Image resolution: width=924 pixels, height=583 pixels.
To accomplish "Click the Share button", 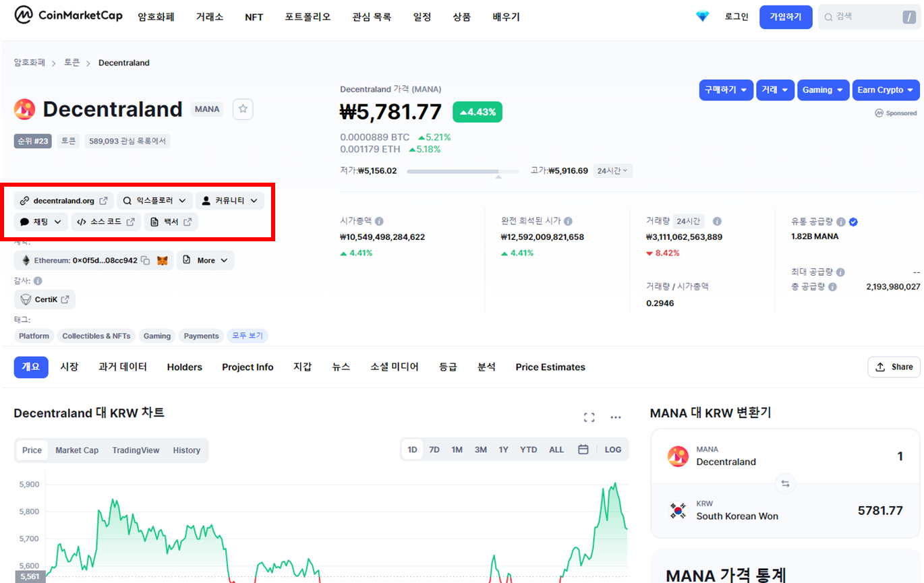I will [x=894, y=367].
